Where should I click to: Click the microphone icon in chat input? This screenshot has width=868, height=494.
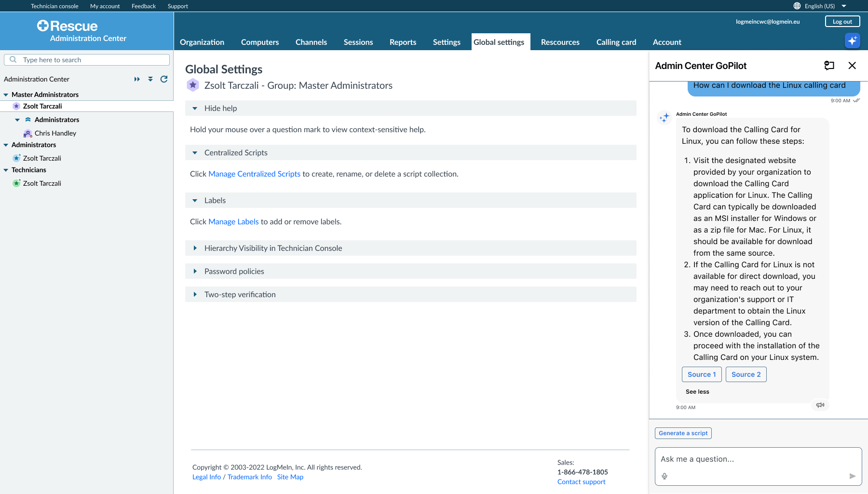[x=665, y=476]
